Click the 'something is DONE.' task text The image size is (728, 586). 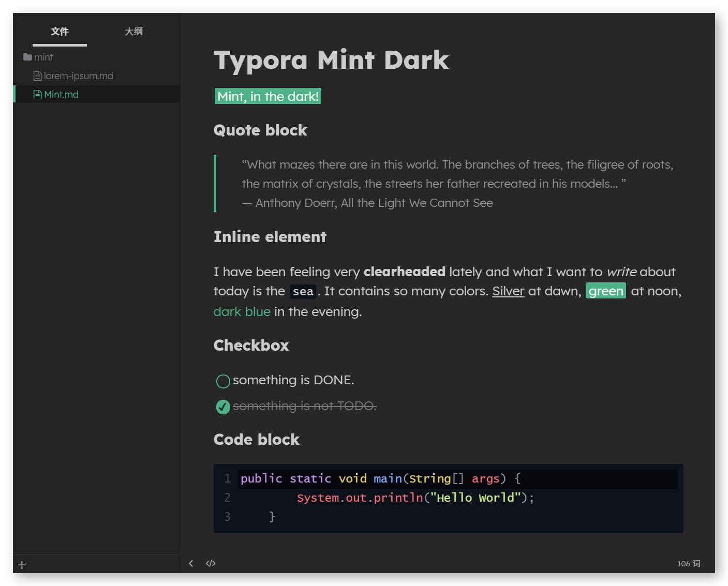click(x=293, y=380)
